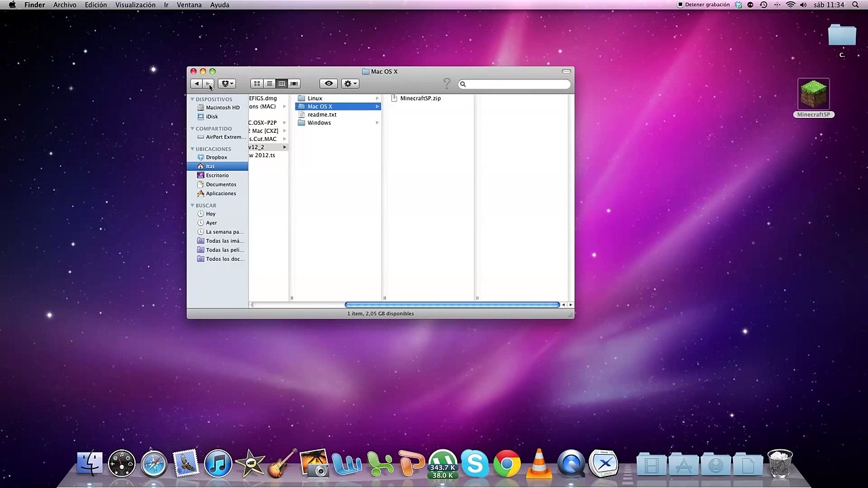
Task: Open the gear Action menu
Action: (350, 83)
